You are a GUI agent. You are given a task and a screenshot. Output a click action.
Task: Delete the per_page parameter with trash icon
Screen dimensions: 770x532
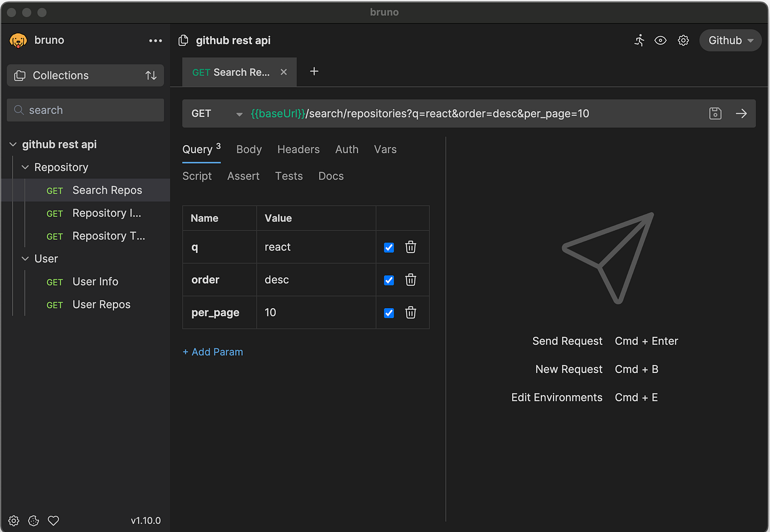411,313
